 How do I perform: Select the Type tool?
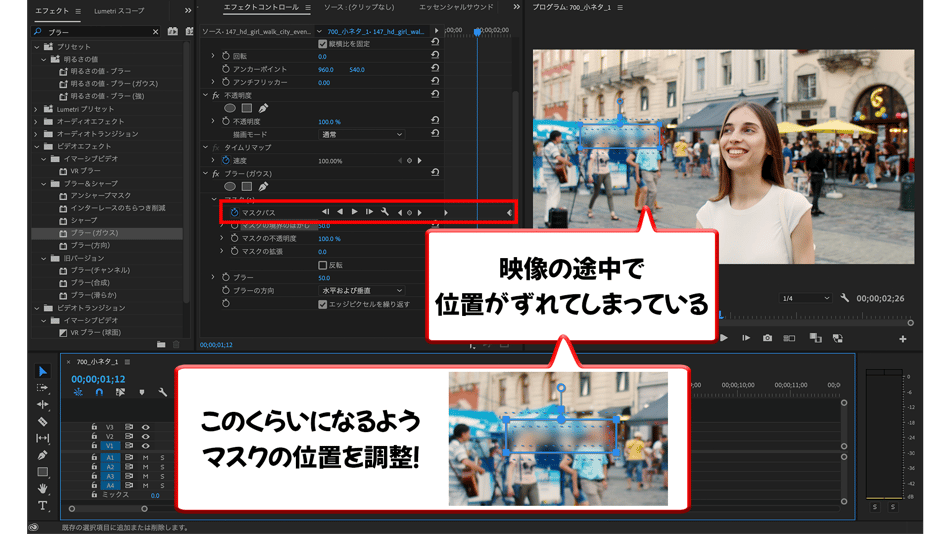pos(43,506)
